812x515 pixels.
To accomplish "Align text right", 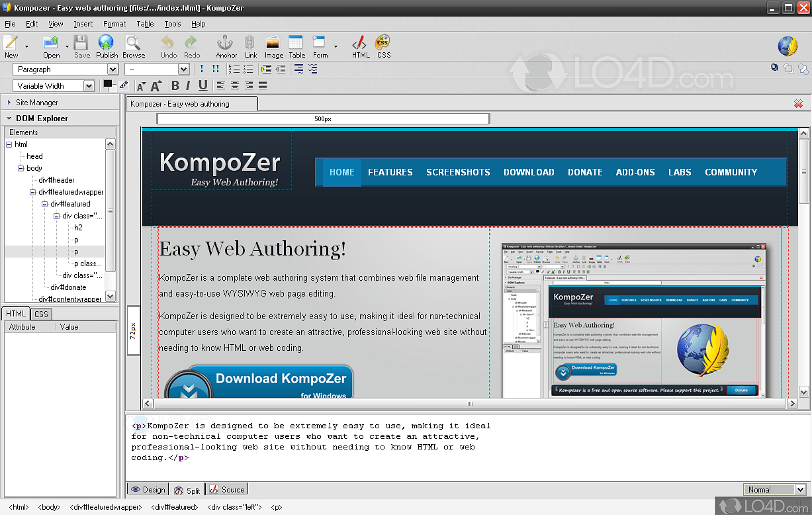I will pos(248,85).
